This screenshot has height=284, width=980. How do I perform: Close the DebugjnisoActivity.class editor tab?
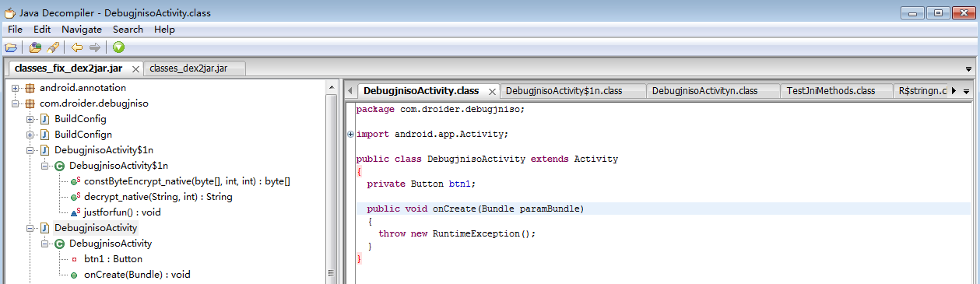point(492,91)
